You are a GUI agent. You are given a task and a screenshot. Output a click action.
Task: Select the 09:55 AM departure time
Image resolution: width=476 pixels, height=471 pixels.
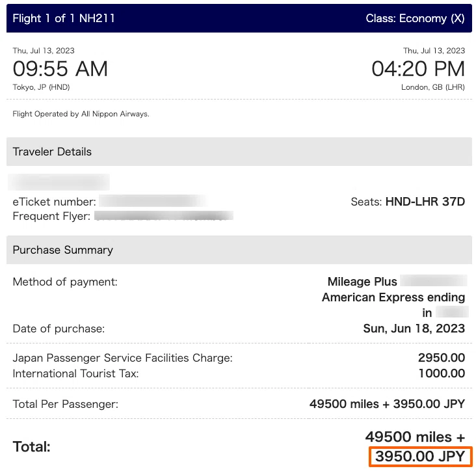[x=60, y=68]
